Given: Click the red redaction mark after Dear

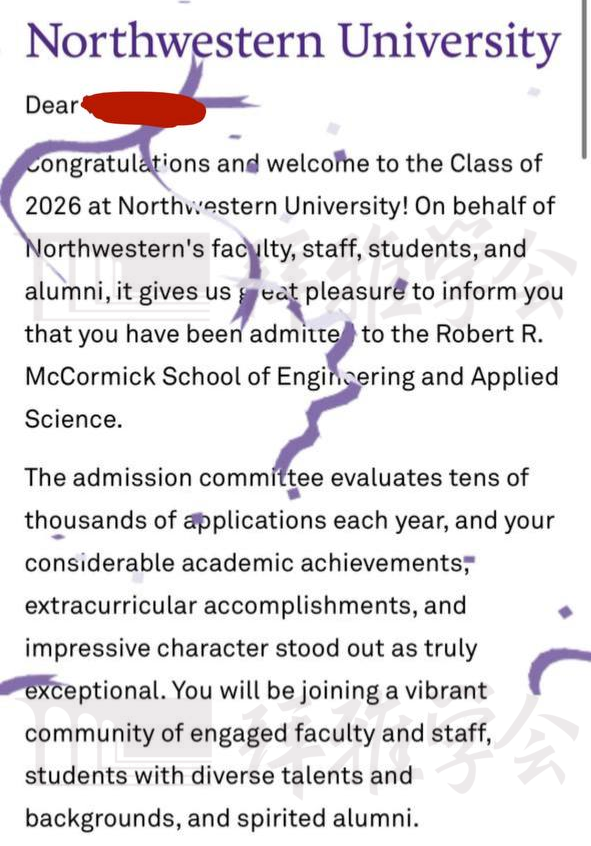Looking at the screenshot, I should [x=143, y=110].
